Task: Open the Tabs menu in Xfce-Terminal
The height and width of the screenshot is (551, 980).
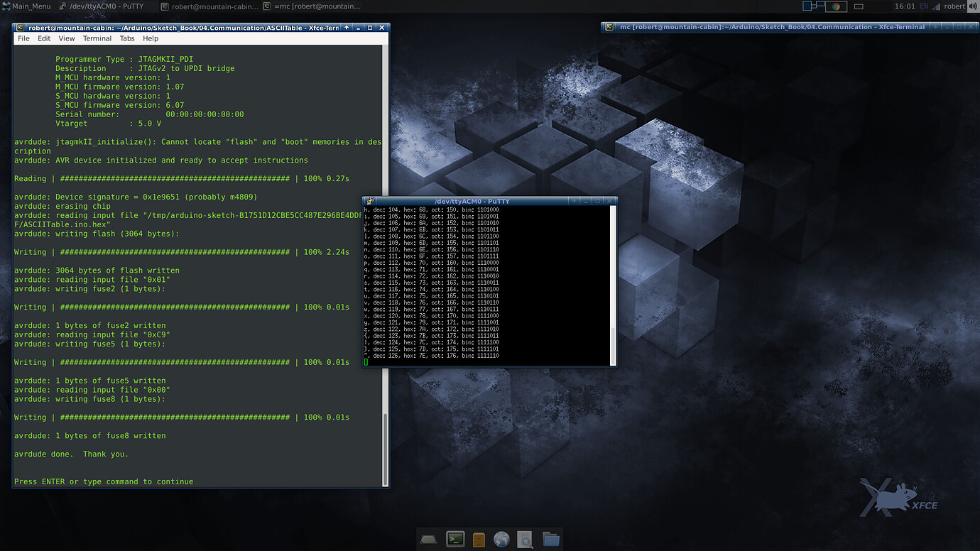Action: pos(127,38)
